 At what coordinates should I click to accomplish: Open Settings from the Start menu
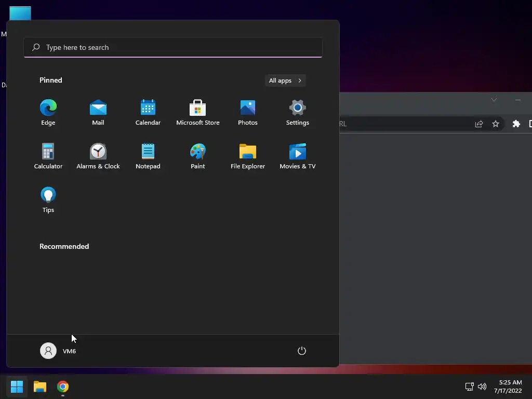pyautogui.click(x=298, y=113)
